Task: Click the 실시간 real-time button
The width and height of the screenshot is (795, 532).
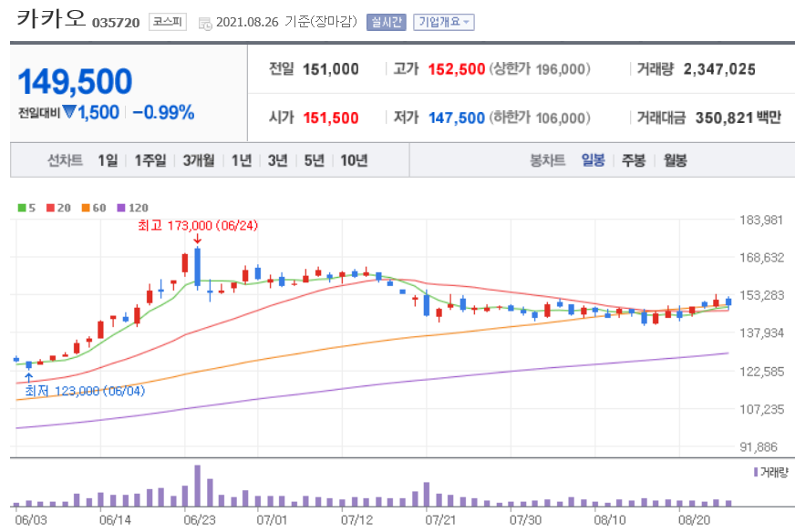Action: click(387, 22)
